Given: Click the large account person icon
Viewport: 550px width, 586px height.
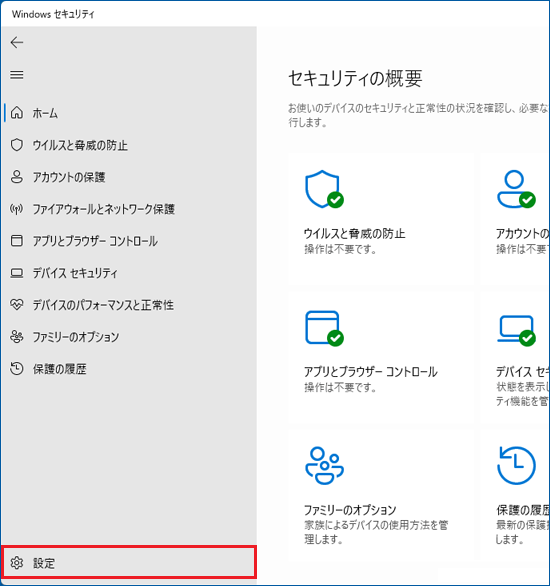Looking at the screenshot, I should point(516,189).
